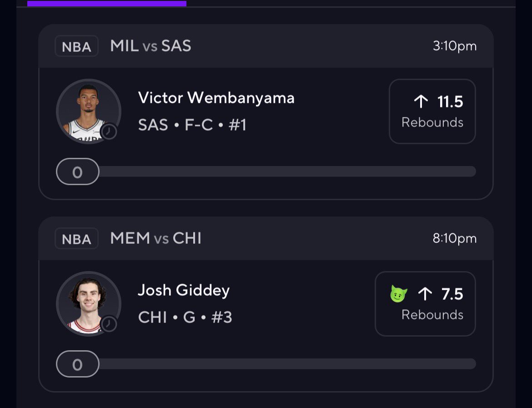The image size is (532, 408).
Task: Click the Josh Giddey name
Action: 184,290
